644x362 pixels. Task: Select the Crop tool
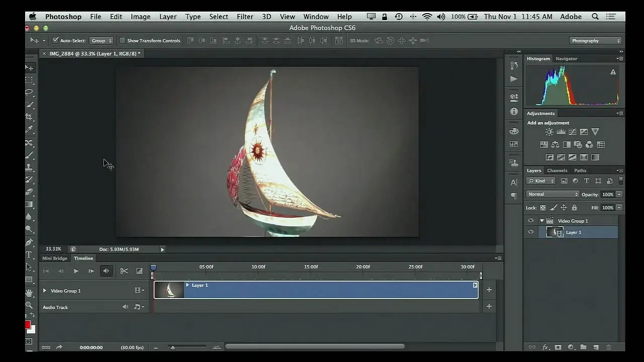click(29, 117)
